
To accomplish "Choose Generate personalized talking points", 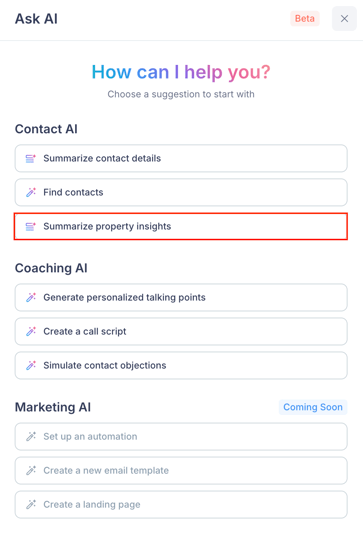I will pos(181,297).
